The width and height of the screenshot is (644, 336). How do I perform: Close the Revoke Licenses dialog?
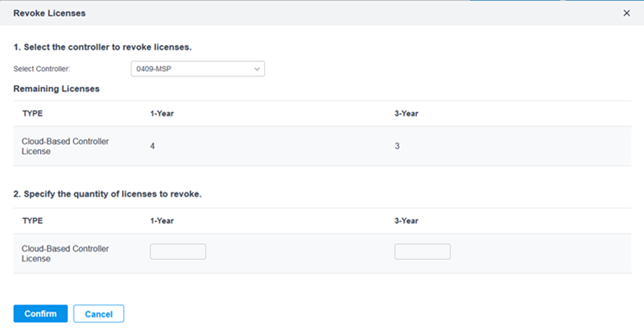click(x=626, y=13)
